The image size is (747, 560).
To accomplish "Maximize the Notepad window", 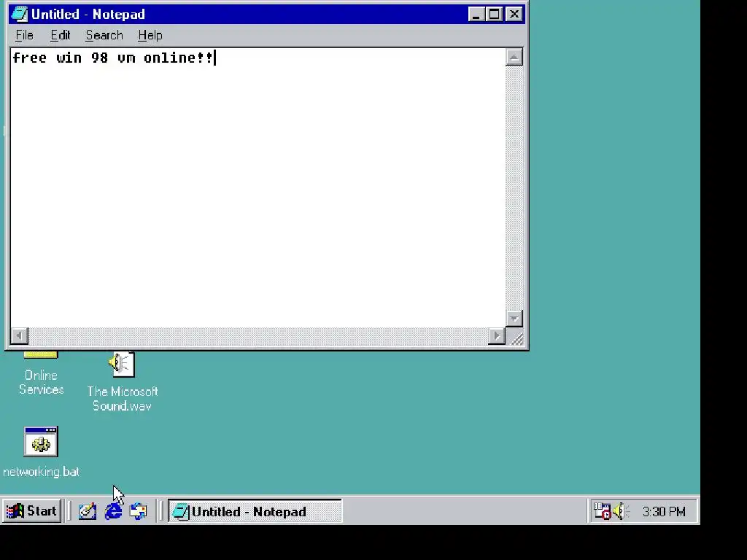I will [494, 15].
